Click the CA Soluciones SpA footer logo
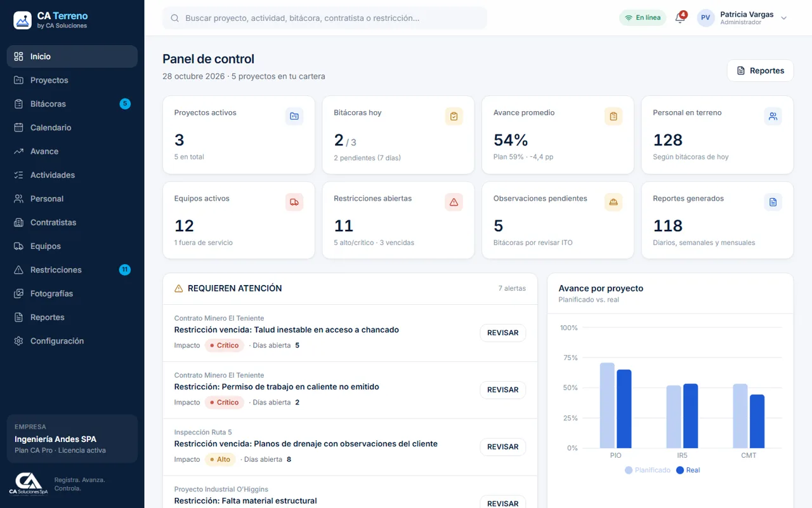 pyautogui.click(x=29, y=484)
